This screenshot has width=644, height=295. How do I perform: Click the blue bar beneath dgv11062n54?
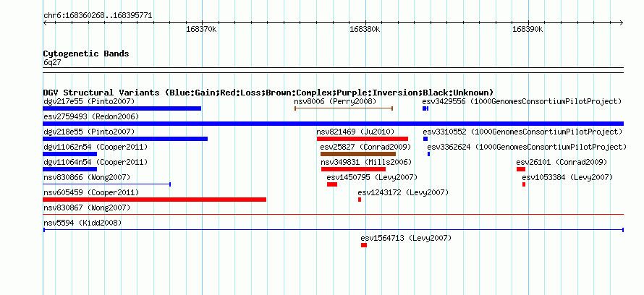tap(69, 154)
